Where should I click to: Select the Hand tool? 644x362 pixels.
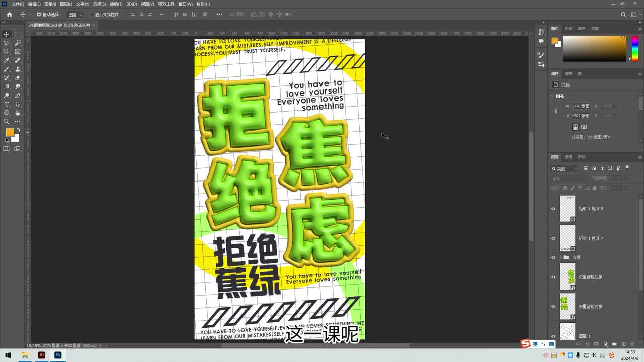[x=18, y=113]
